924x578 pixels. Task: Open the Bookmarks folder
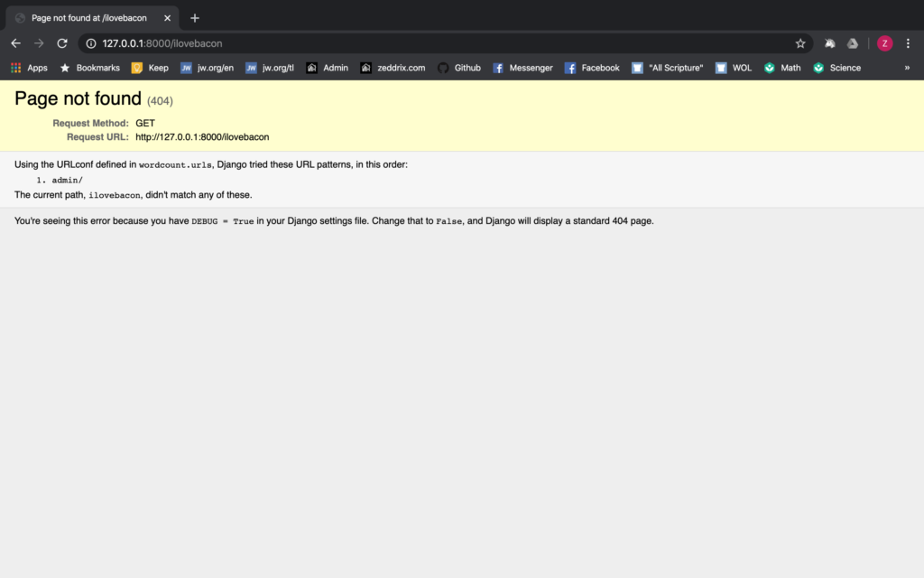[90, 68]
